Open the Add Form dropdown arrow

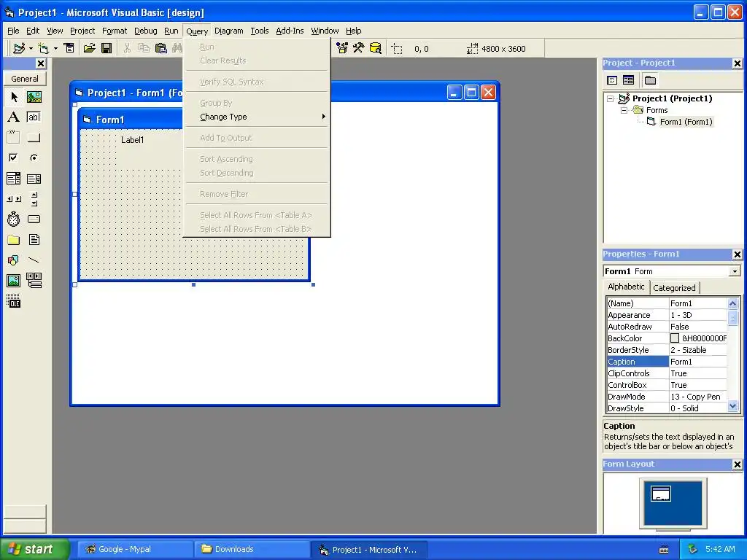click(55, 49)
